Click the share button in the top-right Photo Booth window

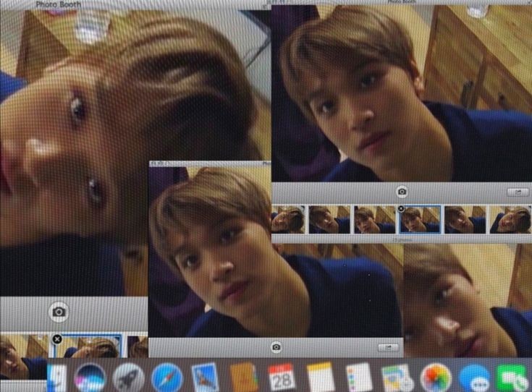tap(518, 192)
